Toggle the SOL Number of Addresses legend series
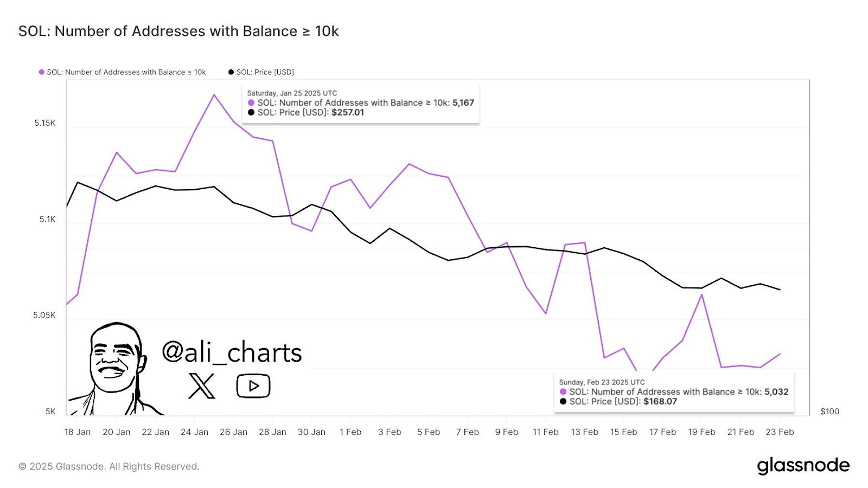 click(x=122, y=72)
